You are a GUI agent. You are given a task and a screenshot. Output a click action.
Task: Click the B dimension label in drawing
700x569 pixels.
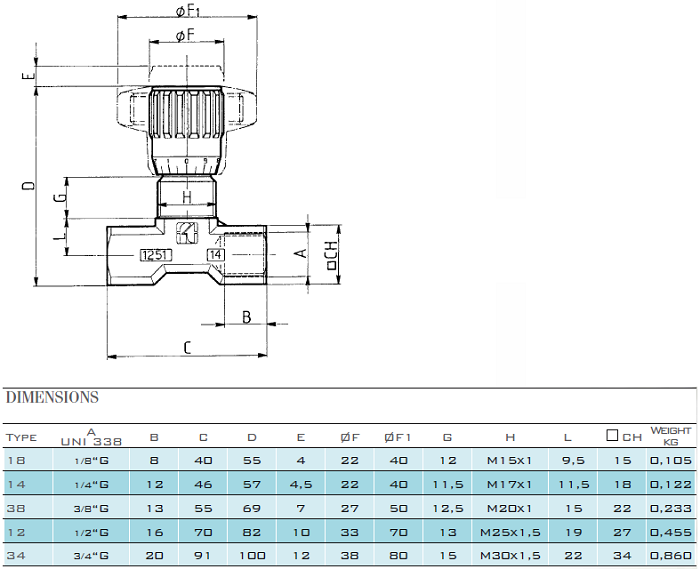pyautogui.click(x=246, y=317)
